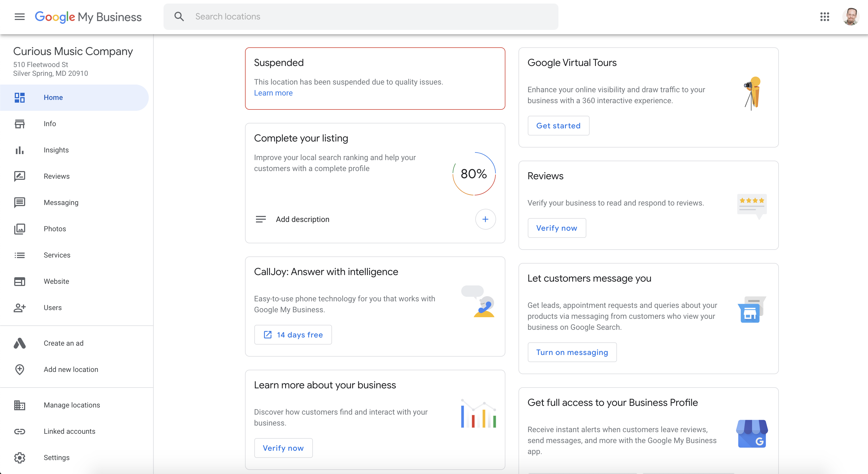Viewport: 868px width, 474px height.
Task: Open the Reviews sidebar item
Action: (57, 176)
